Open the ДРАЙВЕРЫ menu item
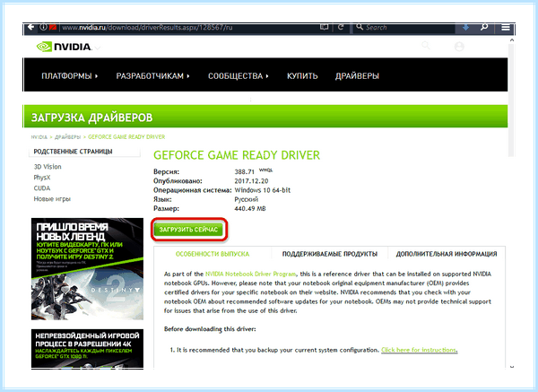This screenshot has width=538, height=392. pos(357,76)
